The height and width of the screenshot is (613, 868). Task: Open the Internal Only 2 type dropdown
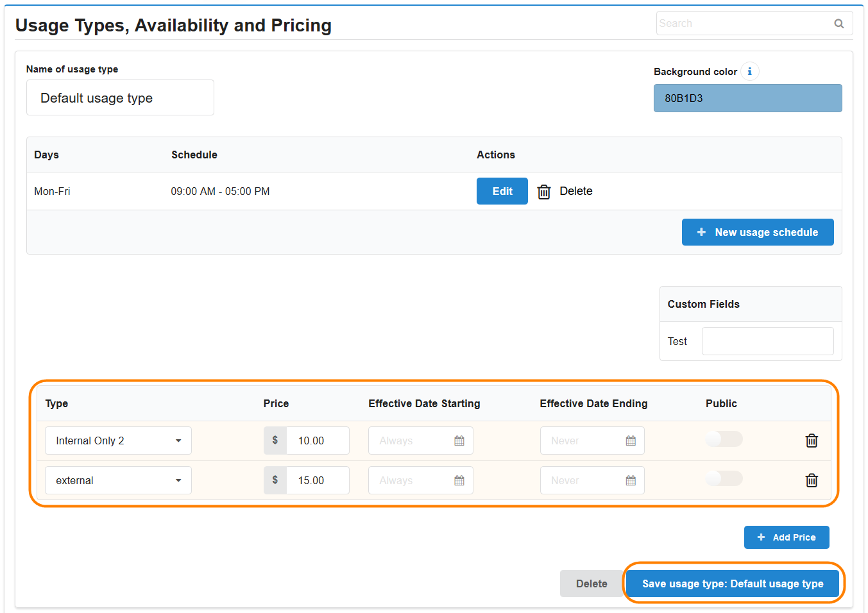point(118,441)
